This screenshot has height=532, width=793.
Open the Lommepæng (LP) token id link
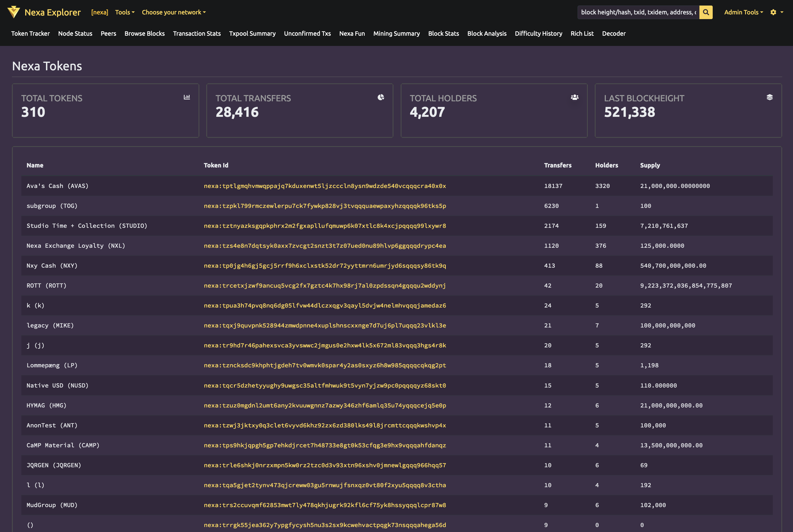pos(325,365)
